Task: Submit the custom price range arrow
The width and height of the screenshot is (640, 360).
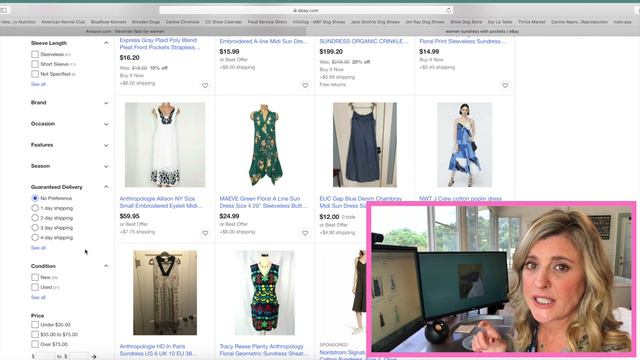Action: [93, 357]
